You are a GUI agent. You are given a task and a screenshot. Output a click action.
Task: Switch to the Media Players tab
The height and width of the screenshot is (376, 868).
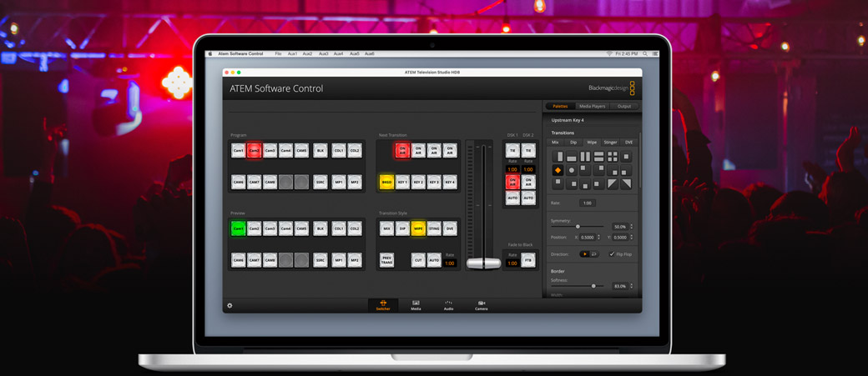[592, 106]
